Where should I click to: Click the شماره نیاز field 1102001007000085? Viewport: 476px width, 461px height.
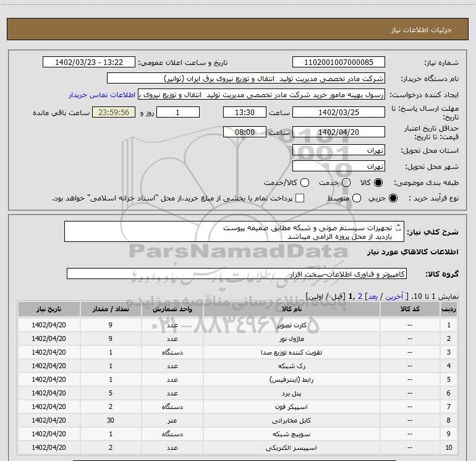339,62
